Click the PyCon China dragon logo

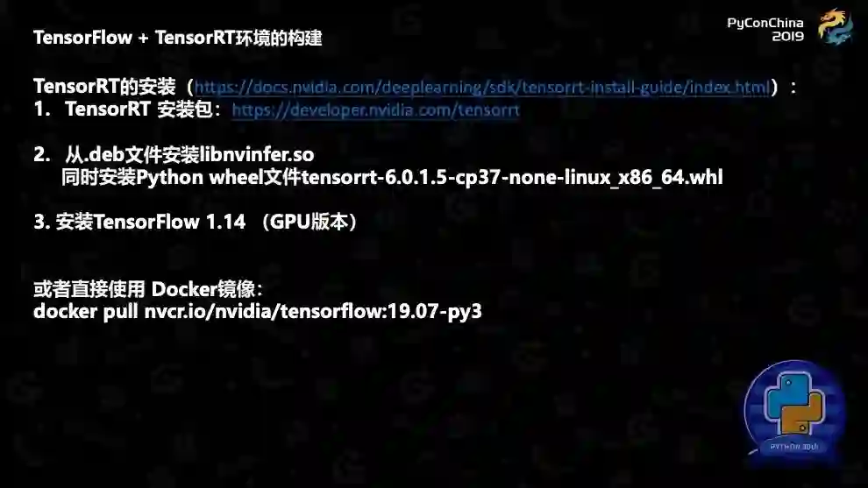click(836, 26)
